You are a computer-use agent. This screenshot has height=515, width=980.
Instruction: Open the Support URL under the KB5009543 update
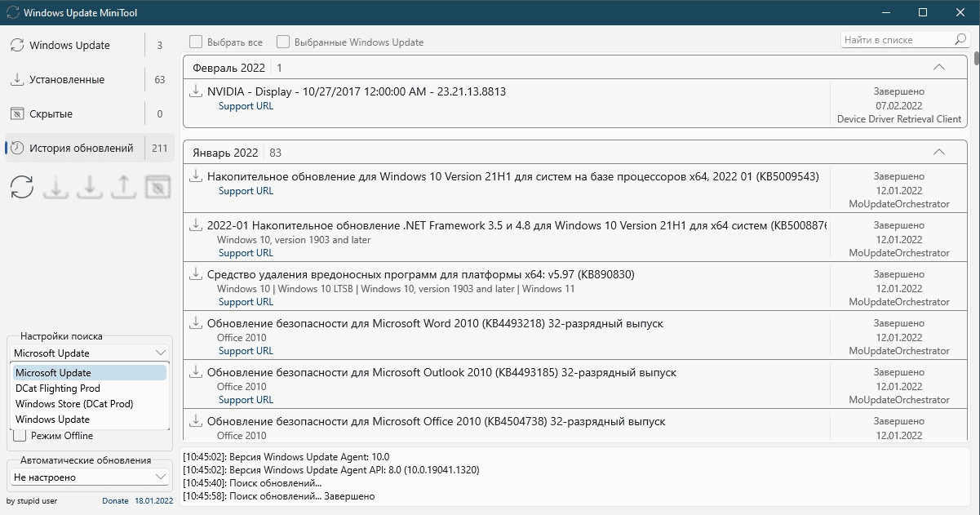coord(246,191)
